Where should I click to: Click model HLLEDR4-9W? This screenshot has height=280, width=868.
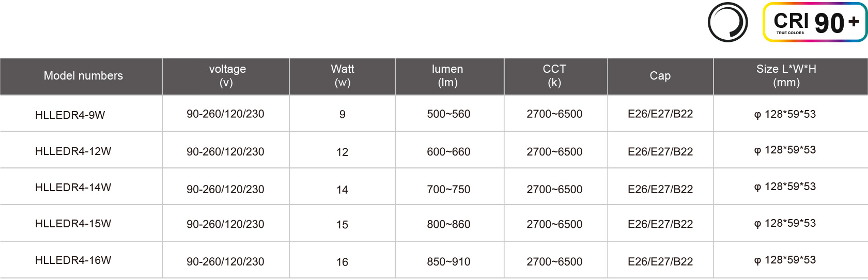70,115
